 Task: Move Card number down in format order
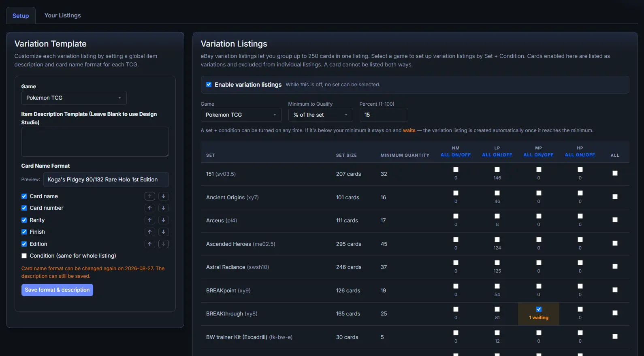[163, 208]
